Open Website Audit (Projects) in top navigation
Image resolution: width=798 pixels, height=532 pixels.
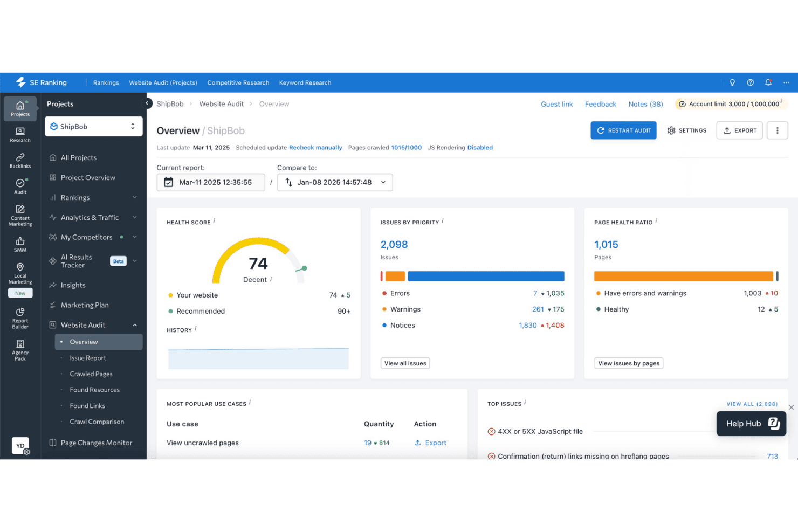pos(163,82)
